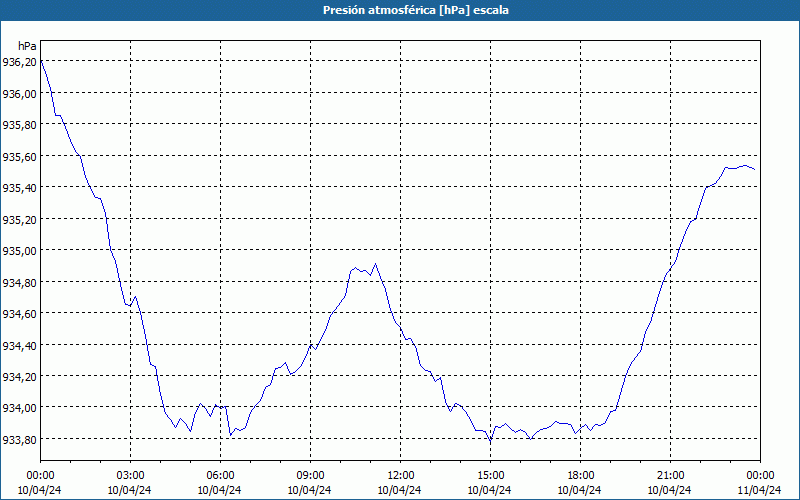Select the '06:00' time label
800x500 pixels.
coord(220,476)
